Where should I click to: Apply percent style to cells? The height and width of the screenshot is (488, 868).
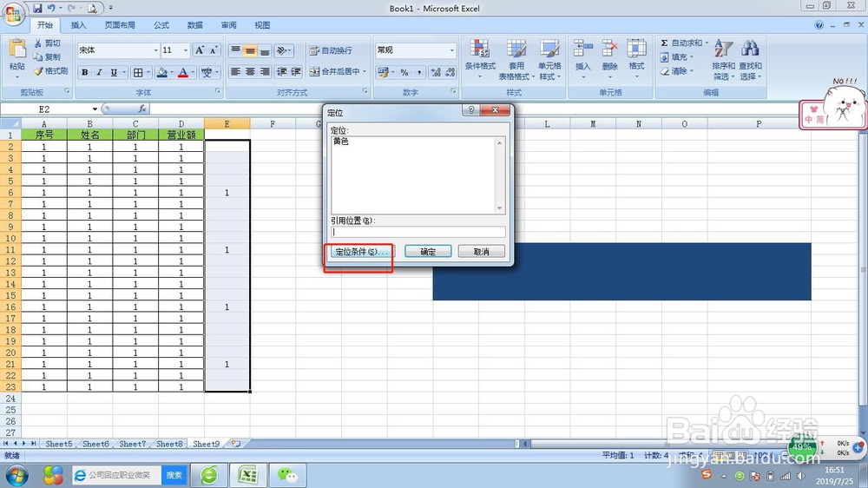404,72
